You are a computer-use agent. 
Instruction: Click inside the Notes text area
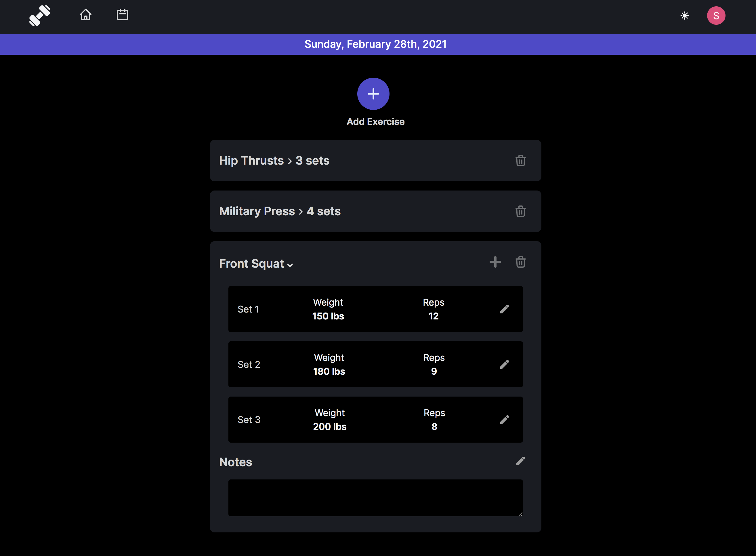[375, 498]
